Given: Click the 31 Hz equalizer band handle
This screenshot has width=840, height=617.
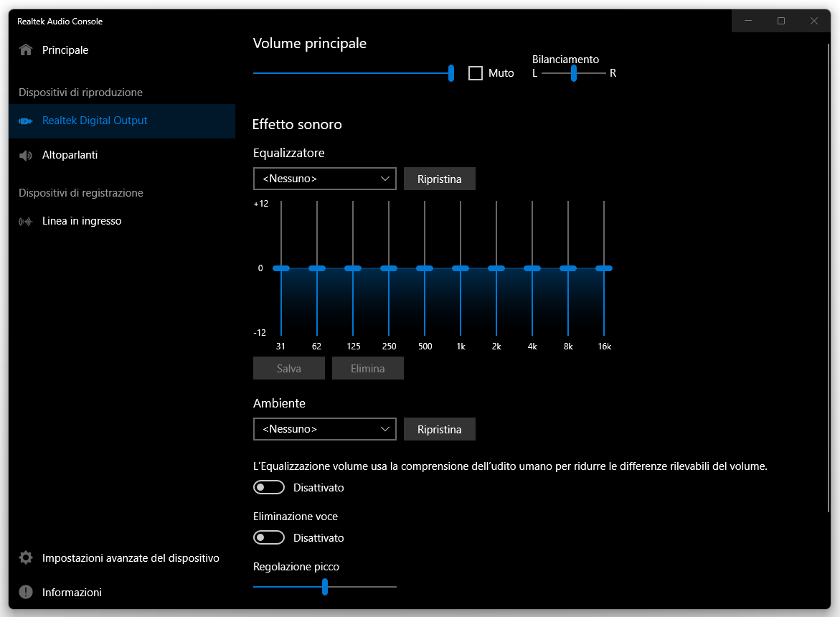Looking at the screenshot, I should click(281, 268).
